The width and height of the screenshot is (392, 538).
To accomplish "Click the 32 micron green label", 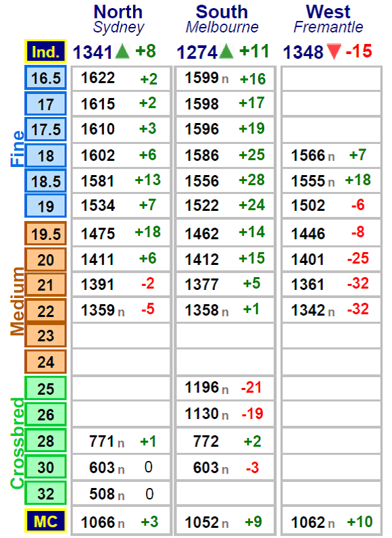I will (45, 493).
